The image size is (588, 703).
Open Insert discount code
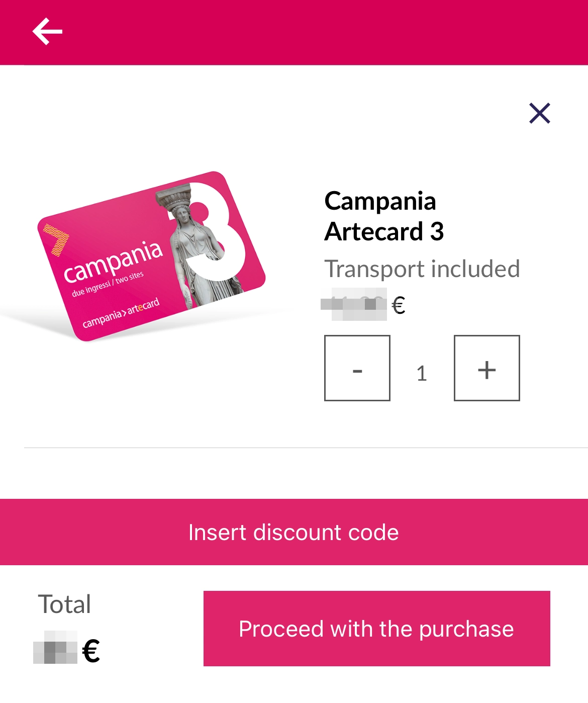294,532
